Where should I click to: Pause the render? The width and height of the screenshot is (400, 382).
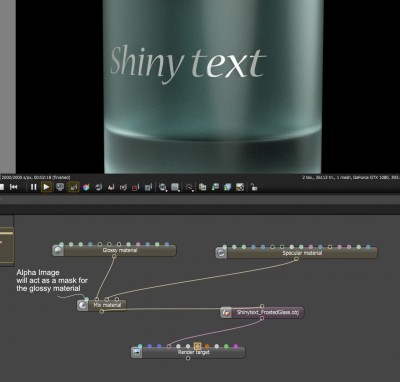click(33, 187)
